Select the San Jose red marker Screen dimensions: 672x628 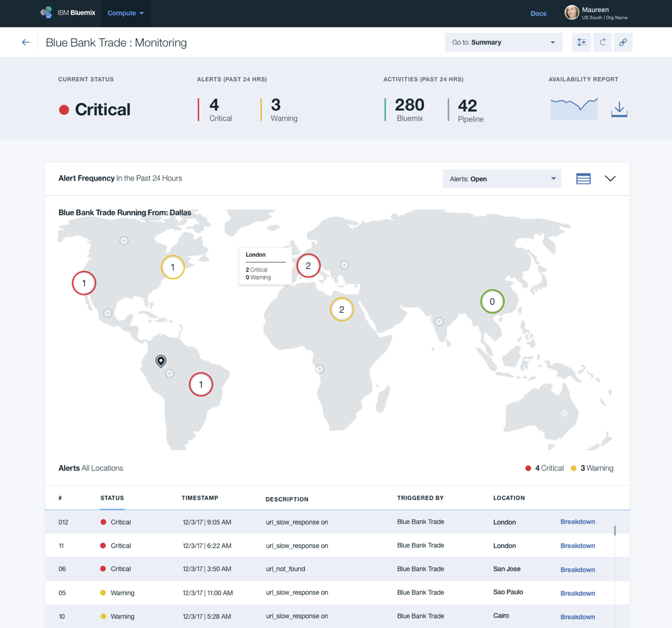84,283
